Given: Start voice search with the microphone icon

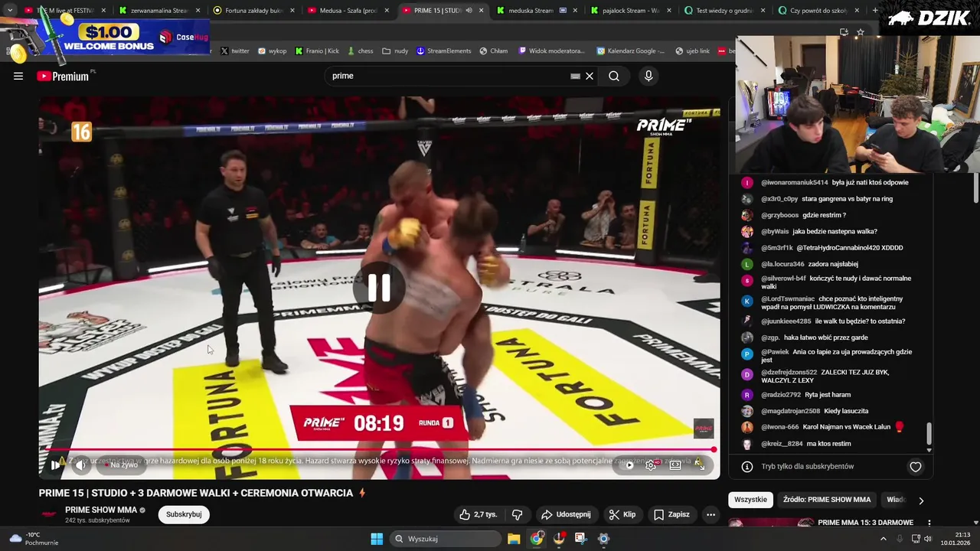Looking at the screenshot, I should point(648,76).
